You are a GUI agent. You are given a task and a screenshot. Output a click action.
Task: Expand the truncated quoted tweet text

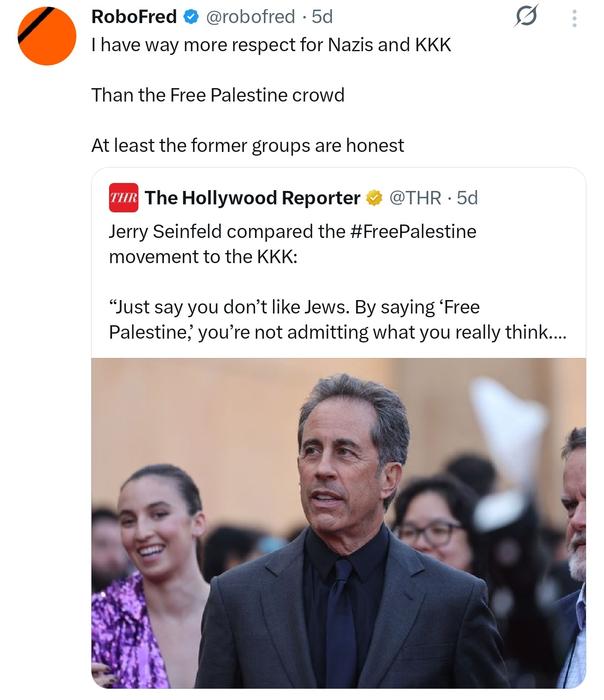557,332
